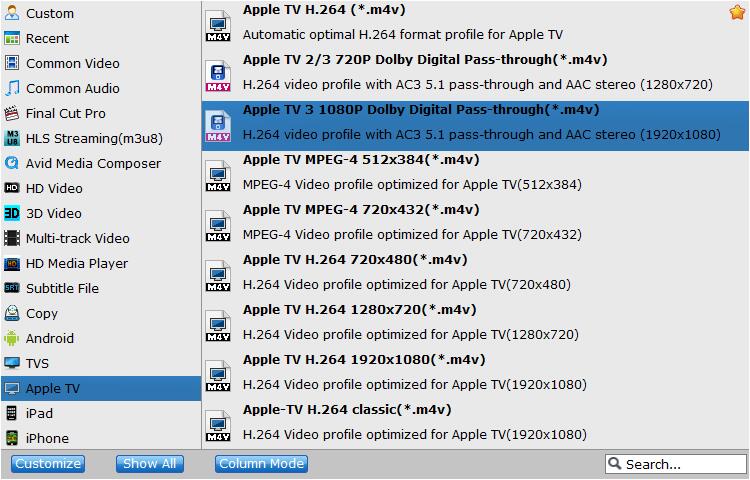Select Apple-TV H.264 classic profile
This screenshot has height=480, width=750.
coord(475,422)
